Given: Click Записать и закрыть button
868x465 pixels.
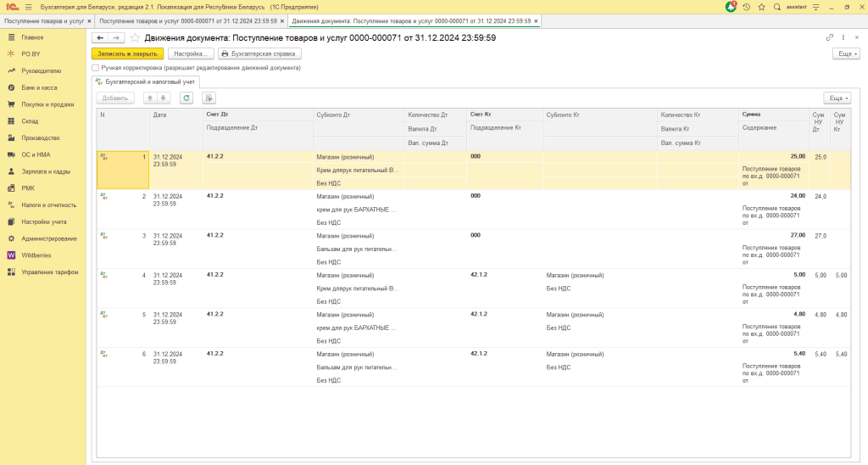Looking at the screenshot, I should click(x=127, y=53).
